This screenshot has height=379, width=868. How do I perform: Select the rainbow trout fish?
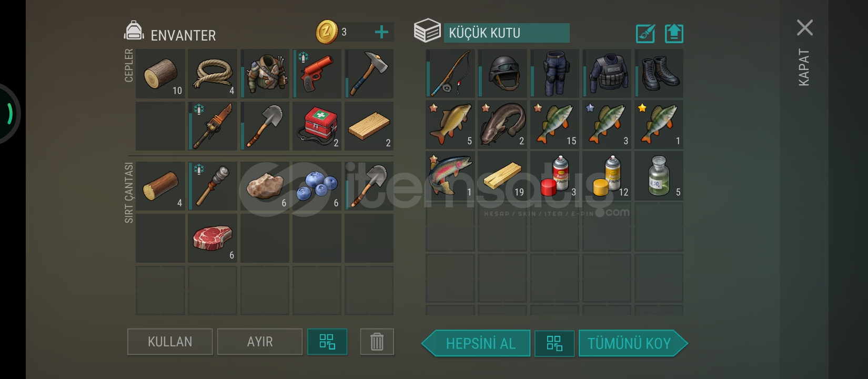pyautogui.click(x=450, y=176)
